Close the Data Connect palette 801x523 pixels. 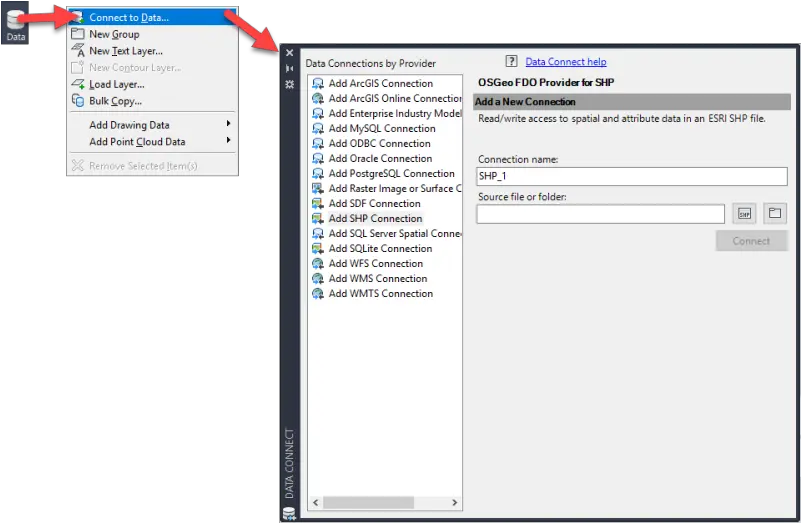click(x=290, y=53)
